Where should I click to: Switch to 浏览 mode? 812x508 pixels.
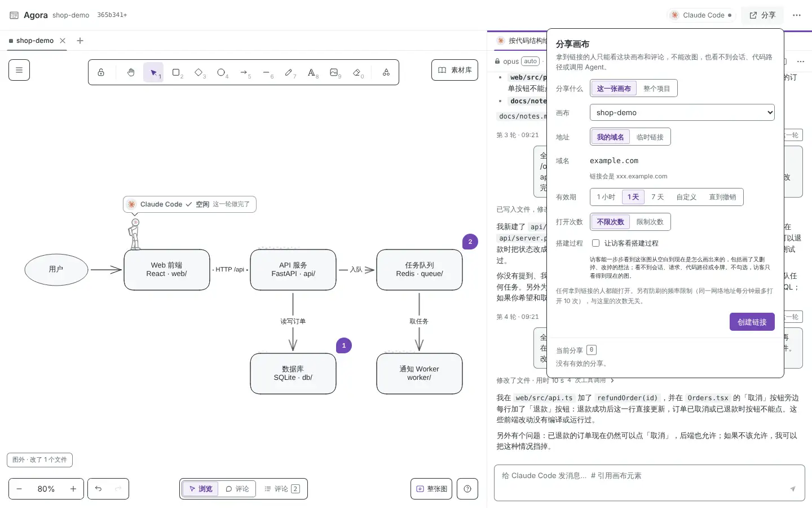[200, 489]
